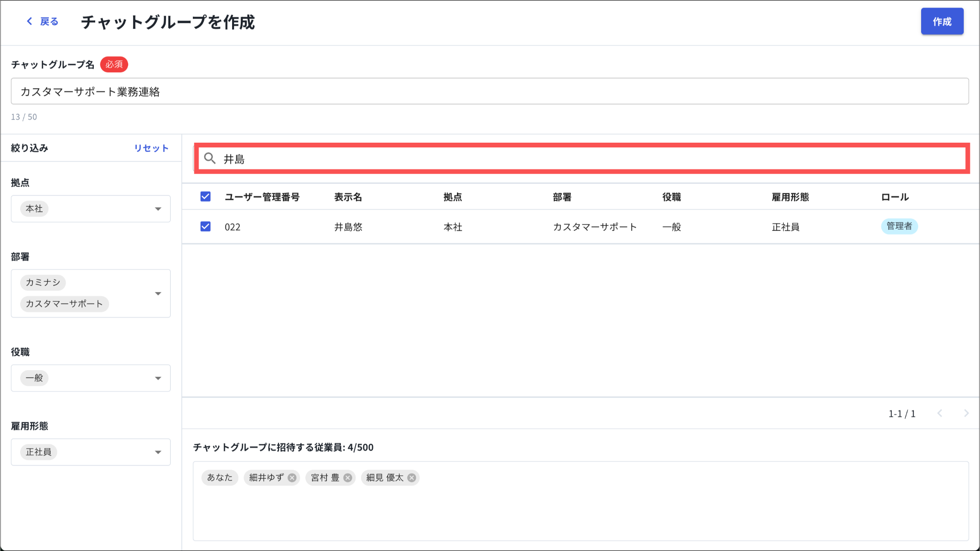Toggle the select-all header checkbox
Viewport: 980px width, 551px height.
tap(205, 197)
